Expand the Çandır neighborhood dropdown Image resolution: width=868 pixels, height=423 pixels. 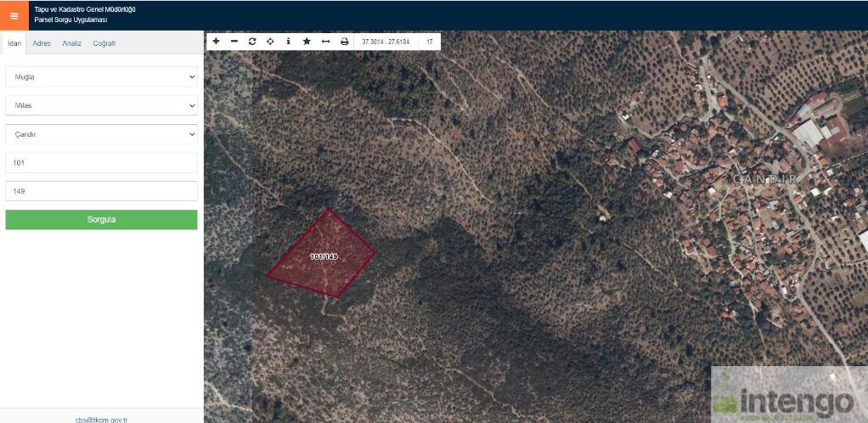pyautogui.click(x=101, y=134)
